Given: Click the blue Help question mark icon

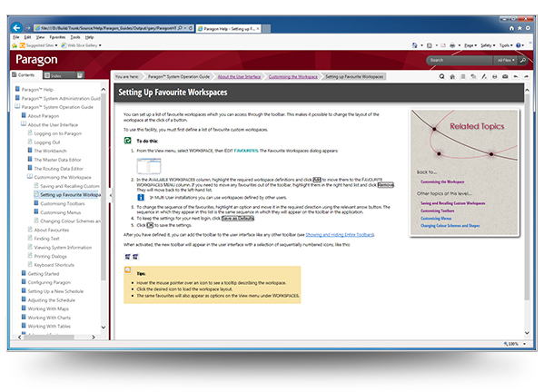Looking at the screenshot, I should click(x=518, y=45).
